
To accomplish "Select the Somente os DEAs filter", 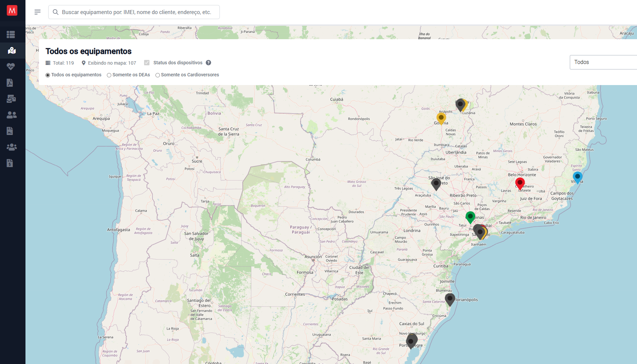I will click(x=109, y=75).
